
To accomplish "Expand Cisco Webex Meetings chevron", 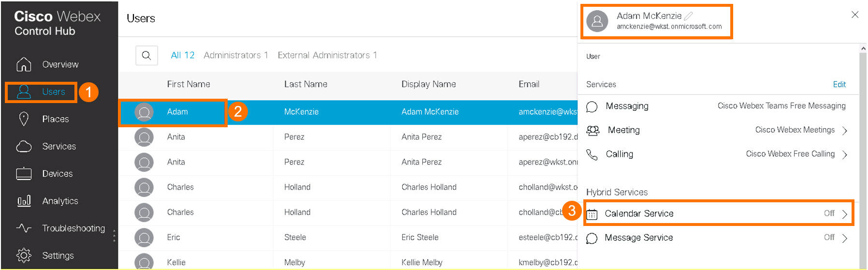I will tap(844, 131).
